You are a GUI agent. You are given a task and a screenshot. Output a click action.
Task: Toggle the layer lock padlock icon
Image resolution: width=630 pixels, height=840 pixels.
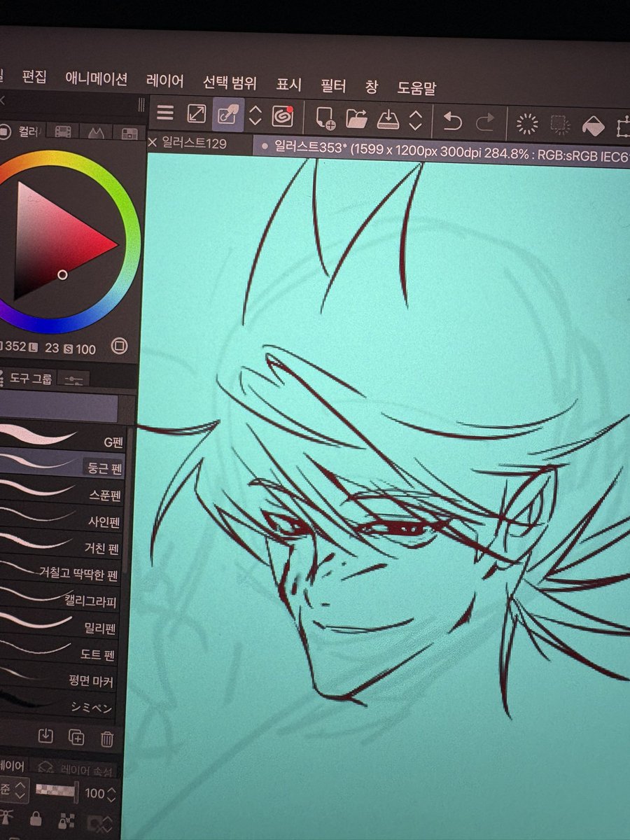[x=36, y=819]
